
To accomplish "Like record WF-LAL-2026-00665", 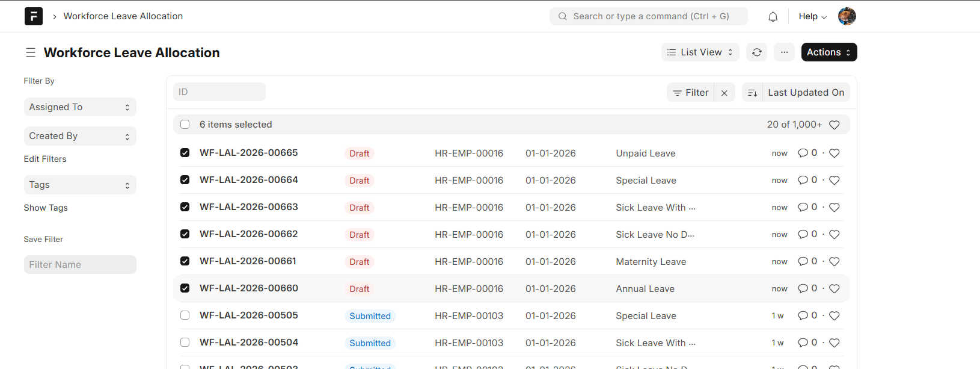I will tap(835, 153).
